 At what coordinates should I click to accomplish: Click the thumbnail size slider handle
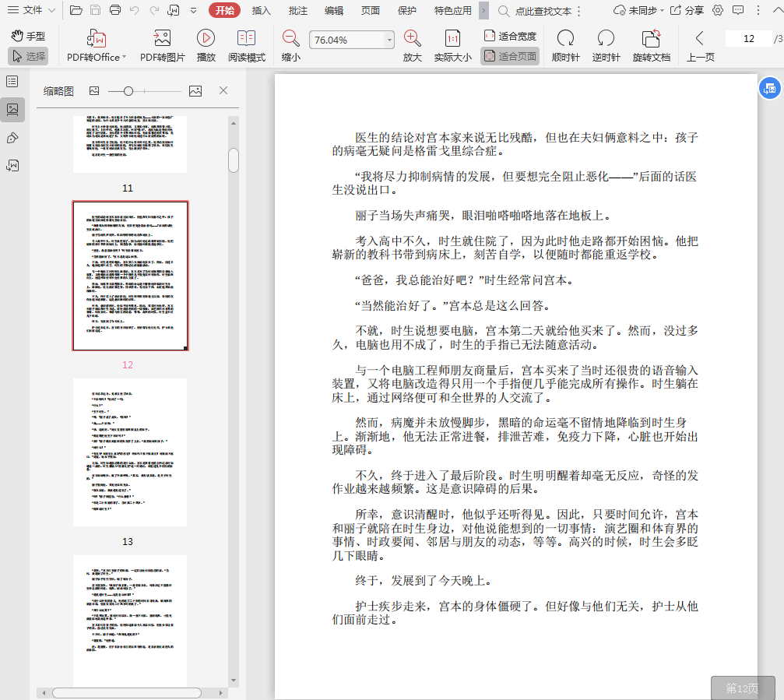coord(128,91)
